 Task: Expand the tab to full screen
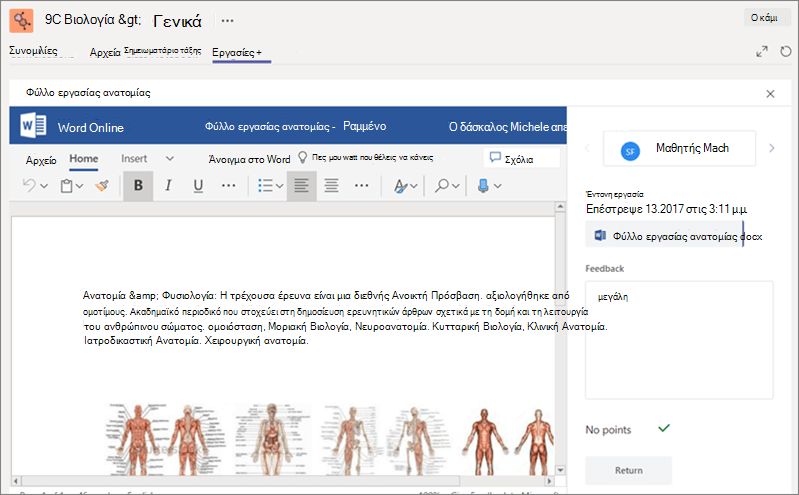[x=762, y=51]
